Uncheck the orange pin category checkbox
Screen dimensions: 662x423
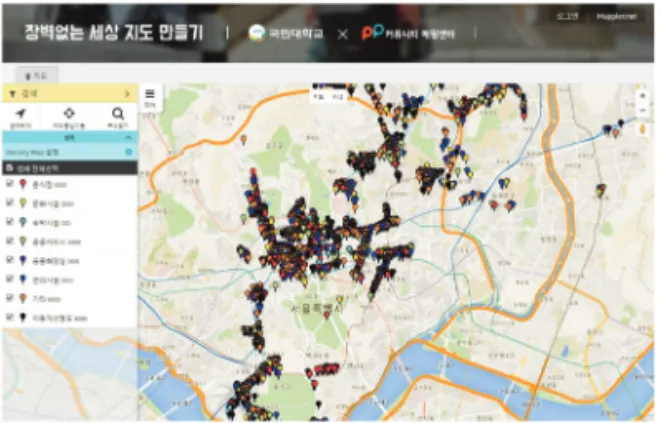tap(10, 297)
